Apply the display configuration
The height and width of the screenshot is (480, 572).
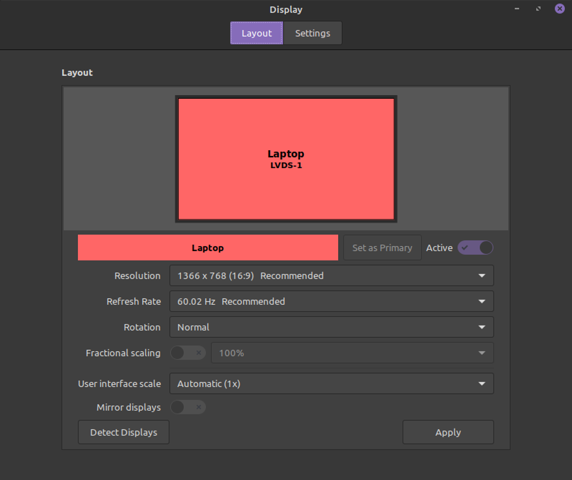(x=448, y=432)
